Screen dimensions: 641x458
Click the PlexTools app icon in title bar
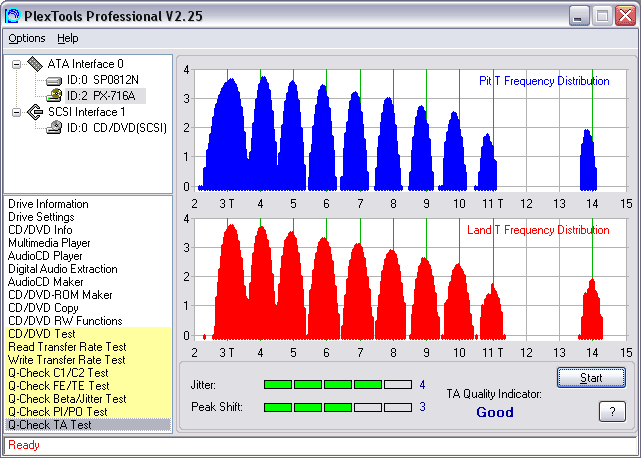(x=12, y=16)
